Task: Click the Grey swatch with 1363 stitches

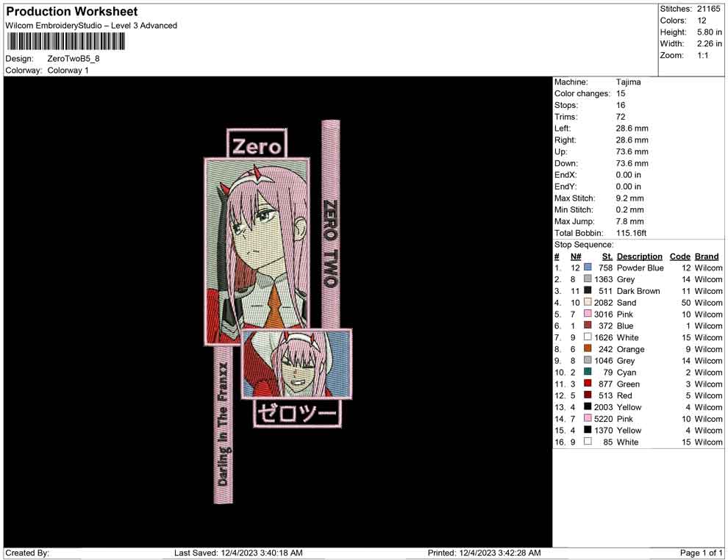Action: (588, 279)
